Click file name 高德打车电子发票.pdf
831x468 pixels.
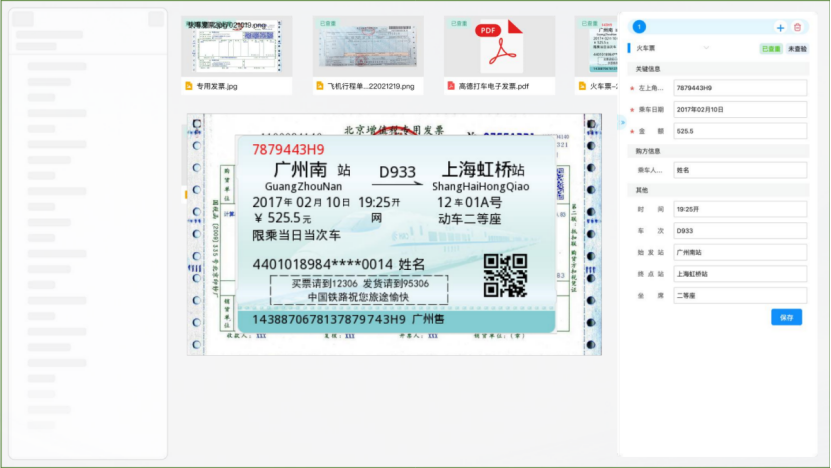(493, 86)
